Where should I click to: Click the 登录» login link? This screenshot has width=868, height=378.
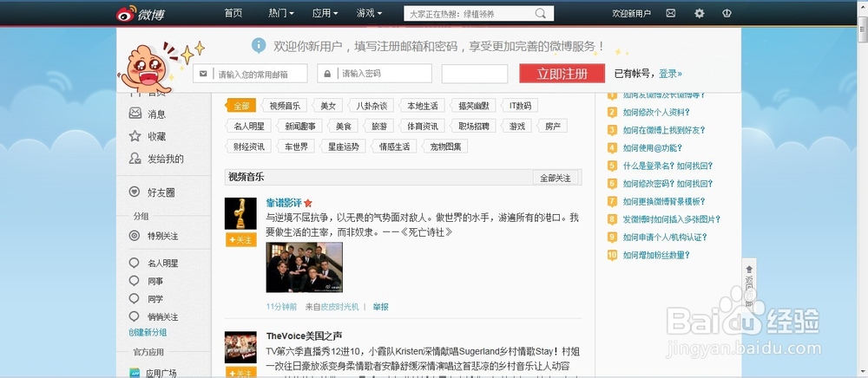click(x=670, y=74)
